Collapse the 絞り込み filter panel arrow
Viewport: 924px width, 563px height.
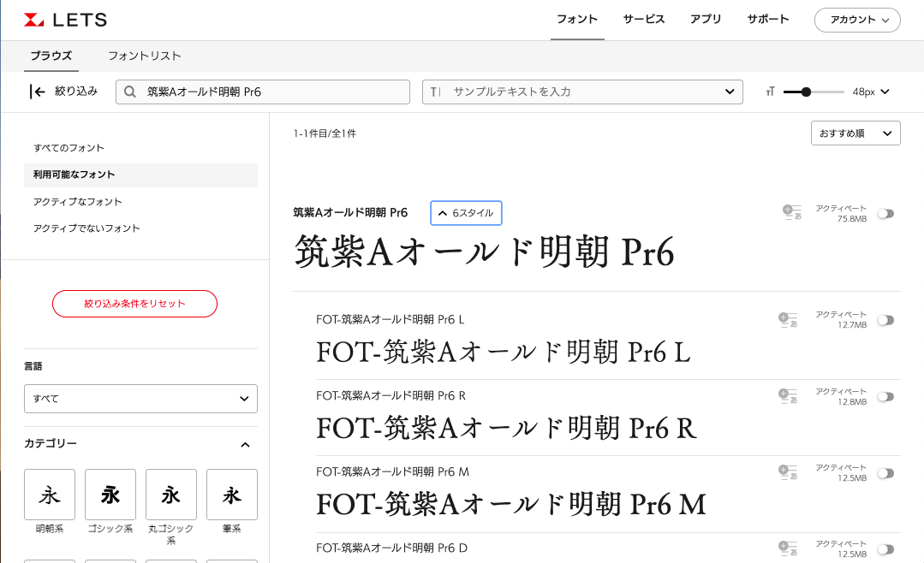click(37, 92)
